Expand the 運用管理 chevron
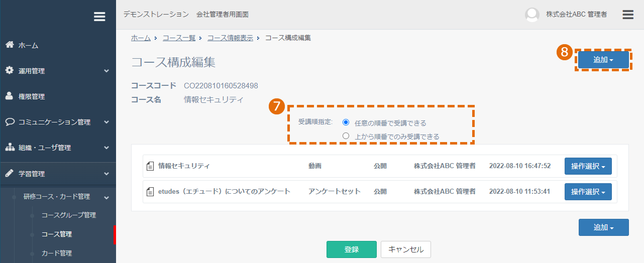 coord(106,71)
